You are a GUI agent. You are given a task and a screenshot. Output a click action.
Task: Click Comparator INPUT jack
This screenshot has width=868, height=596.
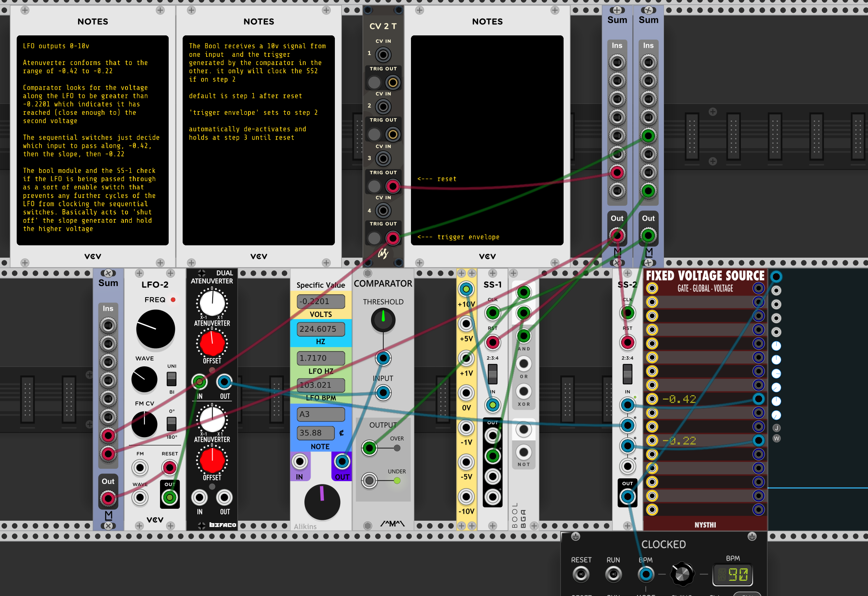(383, 393)
